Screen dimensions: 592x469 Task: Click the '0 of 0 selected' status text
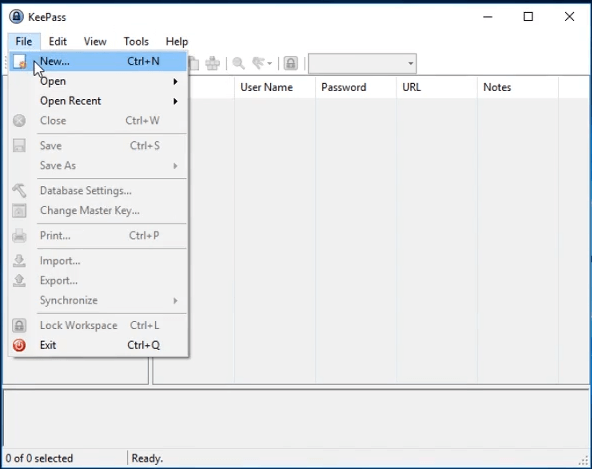[x=39, y=458]
